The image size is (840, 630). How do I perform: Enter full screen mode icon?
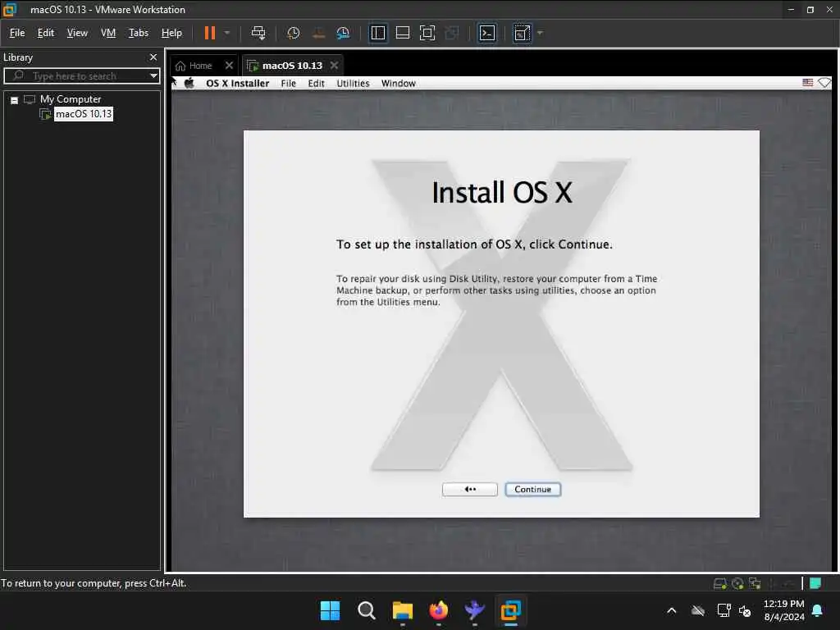point(427,33)
